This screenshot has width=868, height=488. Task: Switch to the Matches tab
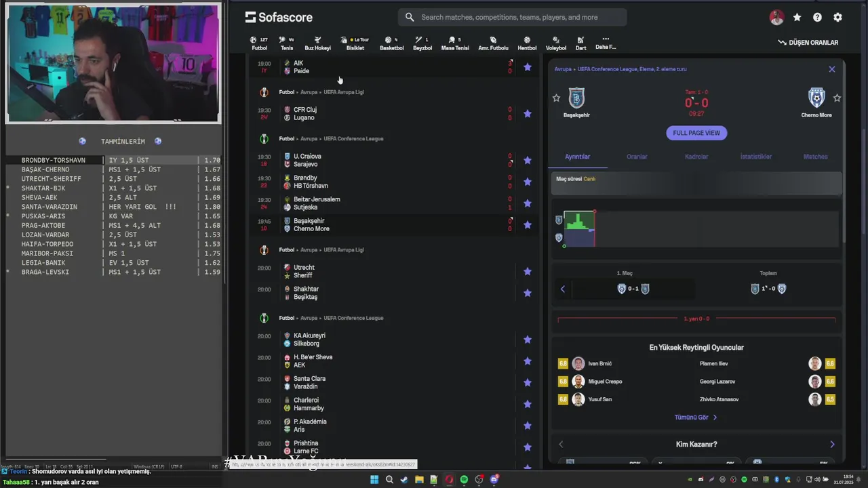pos(815,157)
